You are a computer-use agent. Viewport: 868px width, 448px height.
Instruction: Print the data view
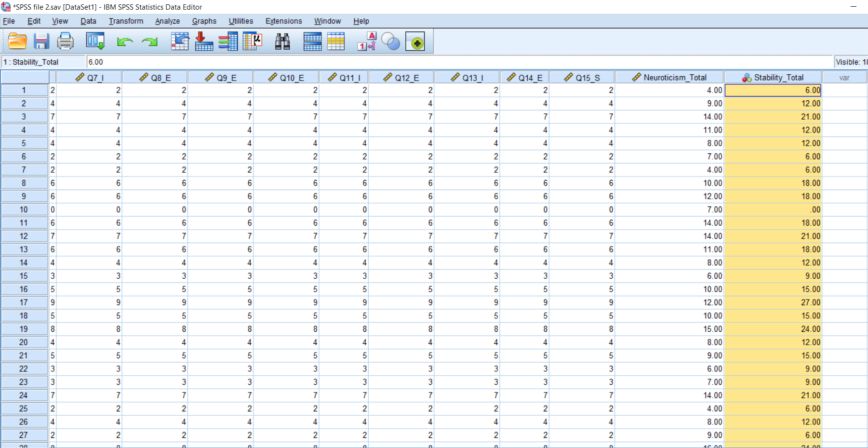(66, 41)
